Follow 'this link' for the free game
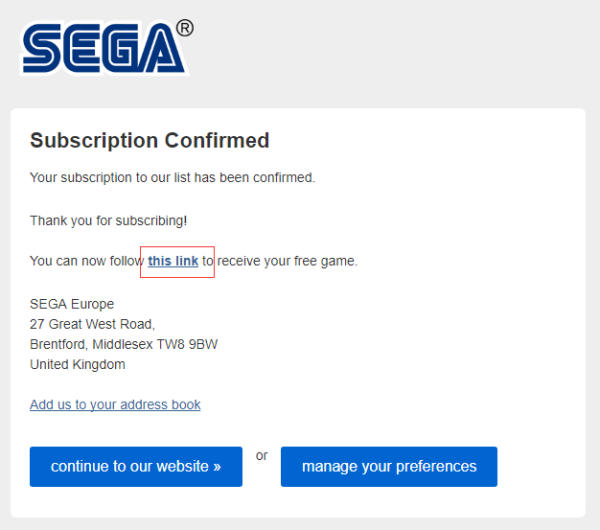600x530 pixels. (173, 261)
